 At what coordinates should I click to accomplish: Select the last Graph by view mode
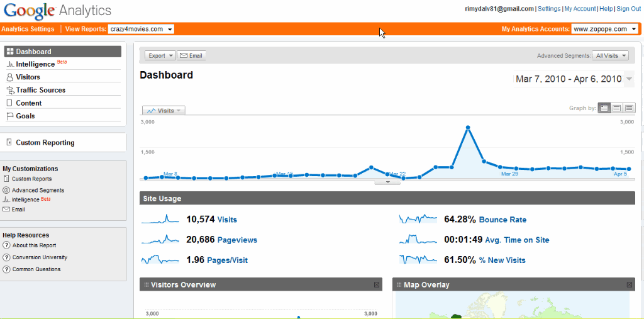(x=629, y=108)
